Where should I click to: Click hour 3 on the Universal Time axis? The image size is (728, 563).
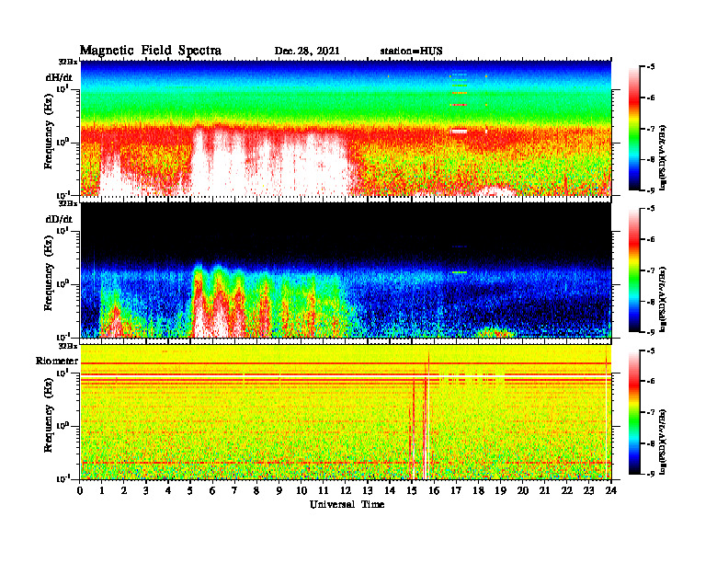pos(146,490)
